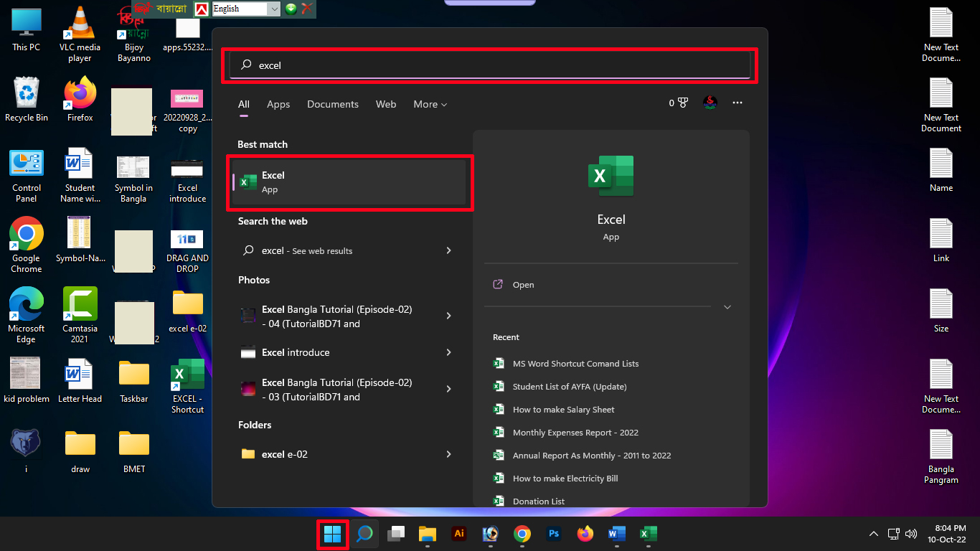Select Firefox desktop shortcut
The height and width of the screenshot is (551, 980).
pyautogui.click(x=80, y=100)
